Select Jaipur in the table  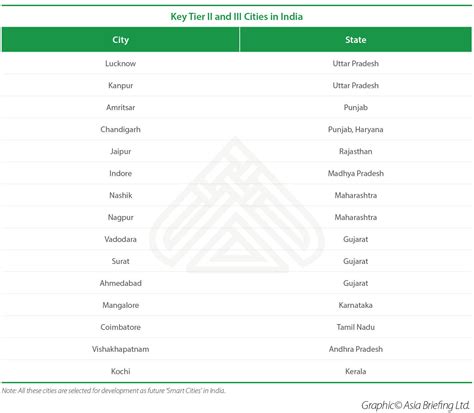tap(120, 151)
